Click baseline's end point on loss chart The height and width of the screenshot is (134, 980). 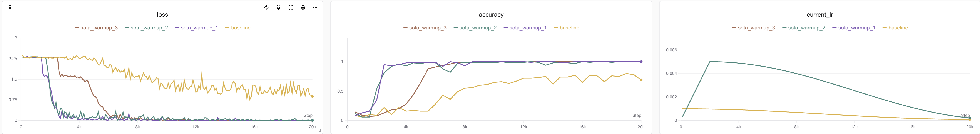tap(312, 96)
